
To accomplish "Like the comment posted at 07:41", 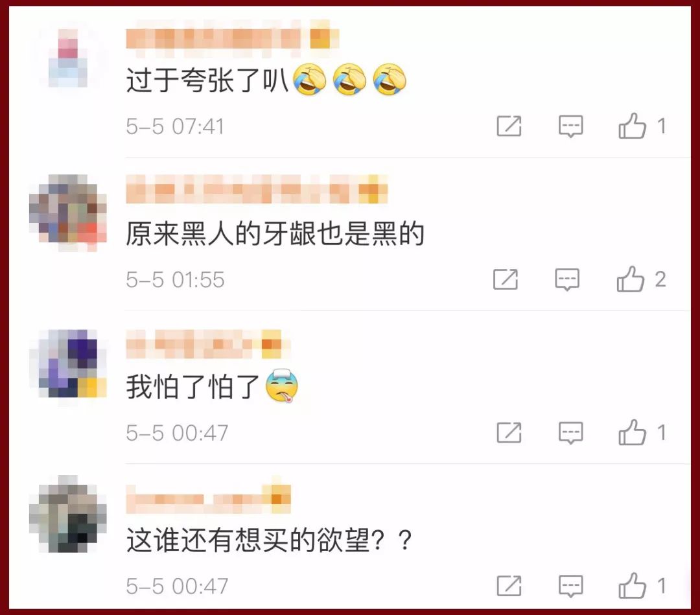I will pos(632,126).
